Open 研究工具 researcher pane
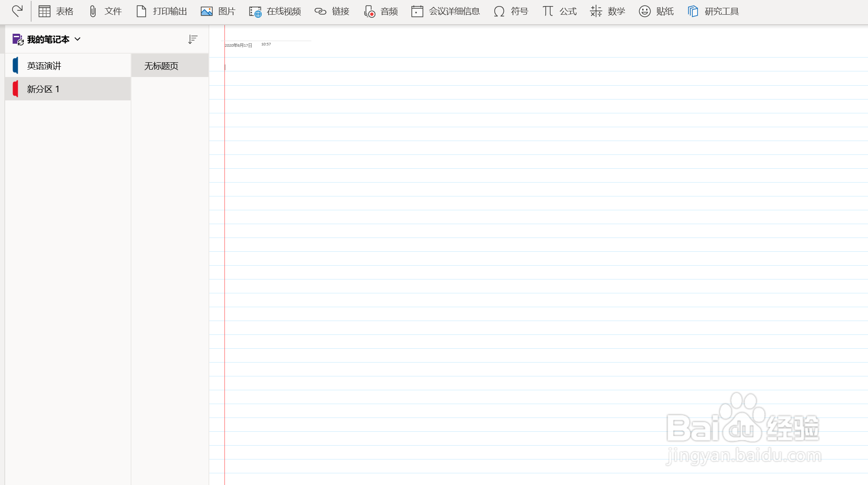Screen dimensions: 868x485 tap(713, 11)
